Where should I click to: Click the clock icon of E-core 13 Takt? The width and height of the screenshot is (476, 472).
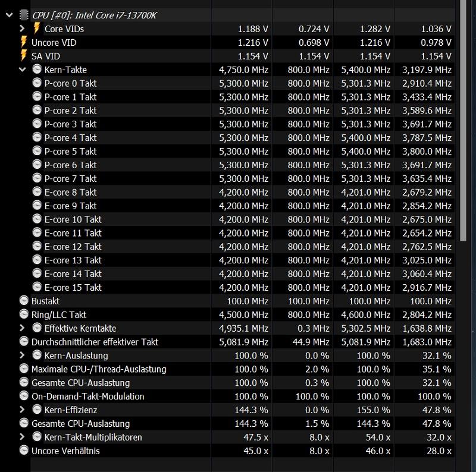pyautogui.click(x=37, y=260)
